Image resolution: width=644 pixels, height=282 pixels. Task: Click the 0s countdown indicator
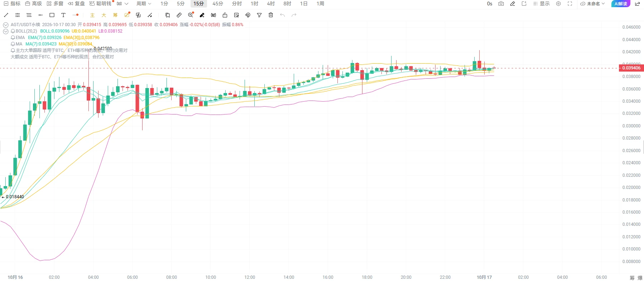click(x=490, y=4)
